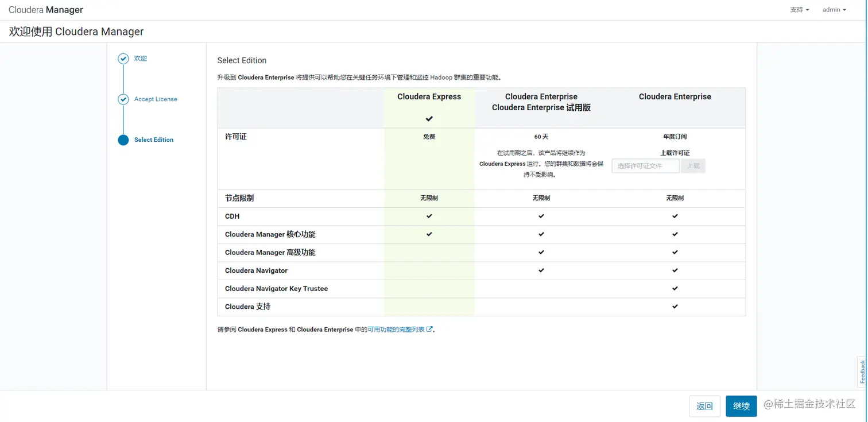The height and width of the screenshot is (422, 868).
Task: Click the CDH row label
Action: tap(232, 216)
